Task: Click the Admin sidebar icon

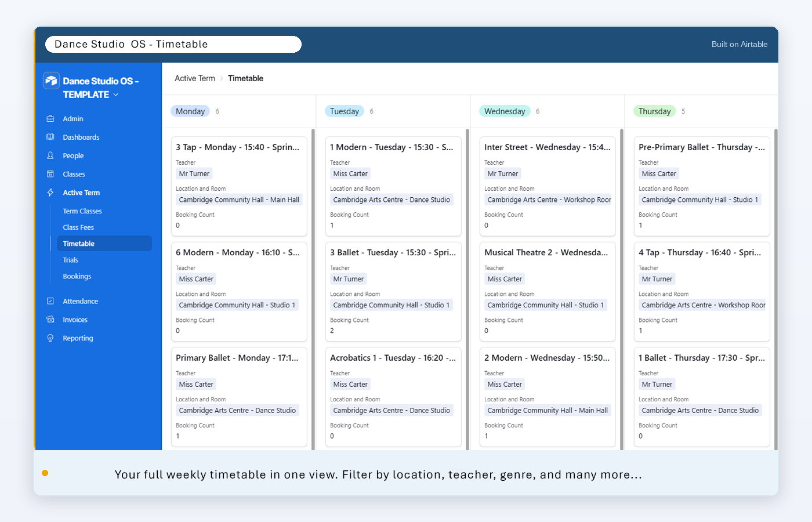Action: tap(50, 118)
